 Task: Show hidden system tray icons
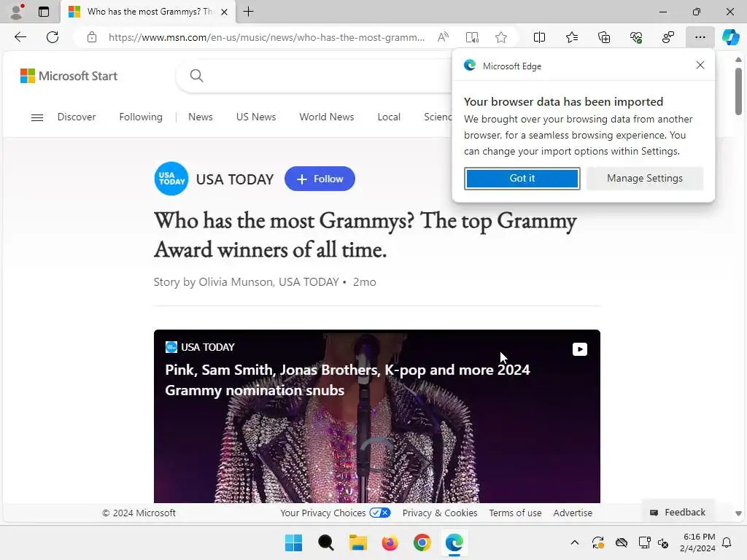[575, 542]
